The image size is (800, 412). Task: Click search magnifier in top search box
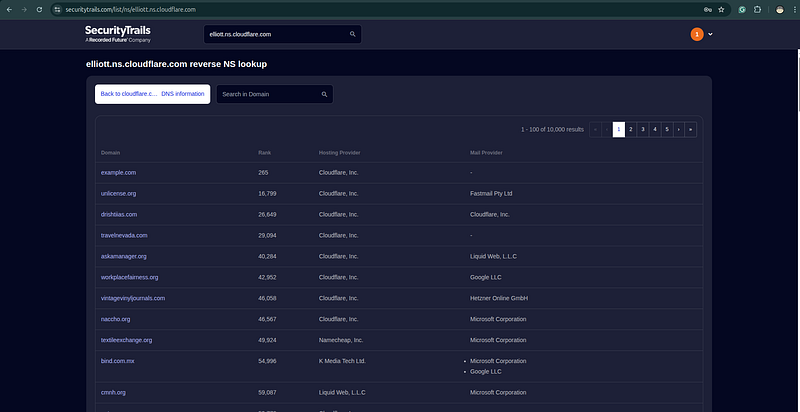tap(353, 34)
